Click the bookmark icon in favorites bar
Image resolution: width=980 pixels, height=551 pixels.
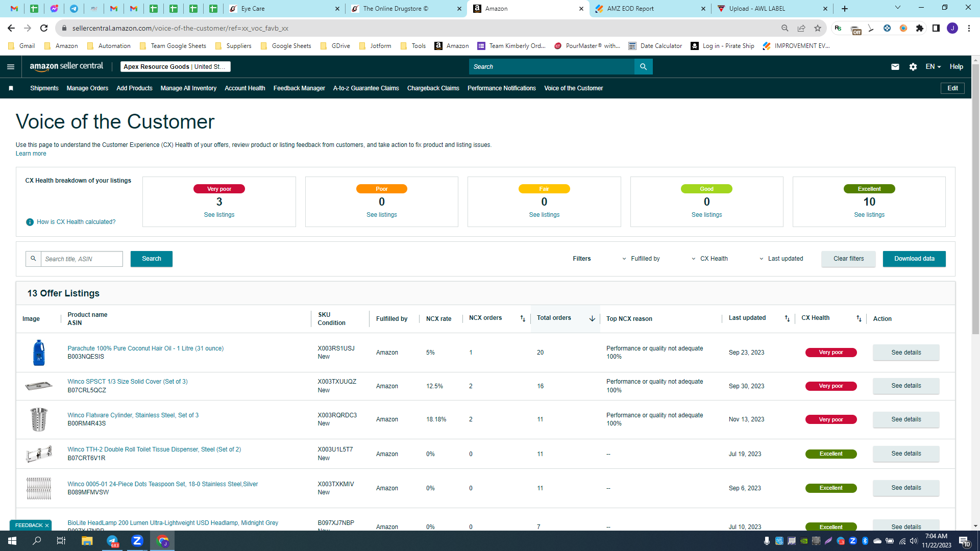(11, 88)
